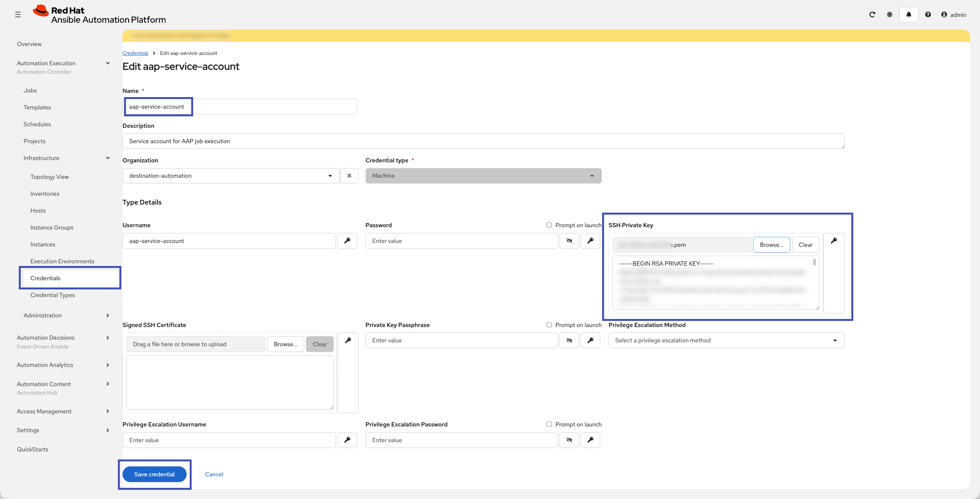Toggle the hamburger navigation menu
The height and width of the screenshot is (499, 980).
tap(18, 15)
